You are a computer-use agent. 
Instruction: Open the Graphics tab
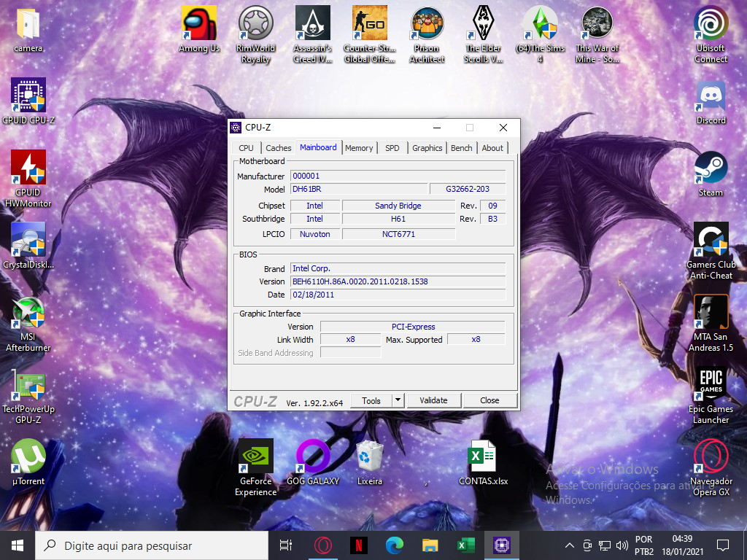(x=427, y=148)
